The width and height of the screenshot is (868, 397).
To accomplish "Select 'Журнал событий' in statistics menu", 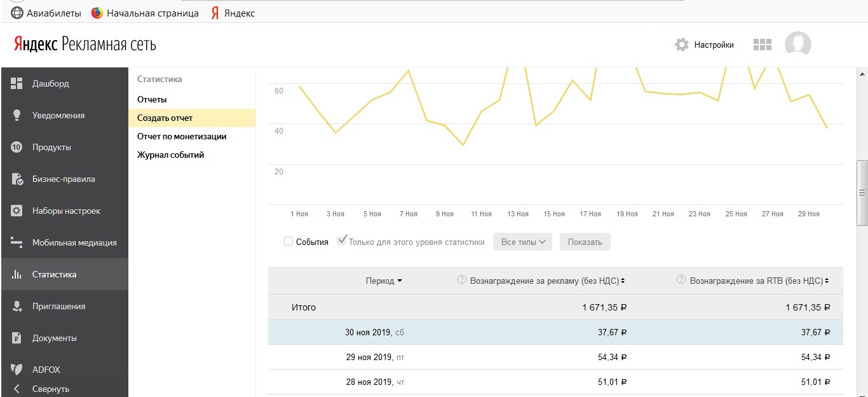I will tap(170, 155).
